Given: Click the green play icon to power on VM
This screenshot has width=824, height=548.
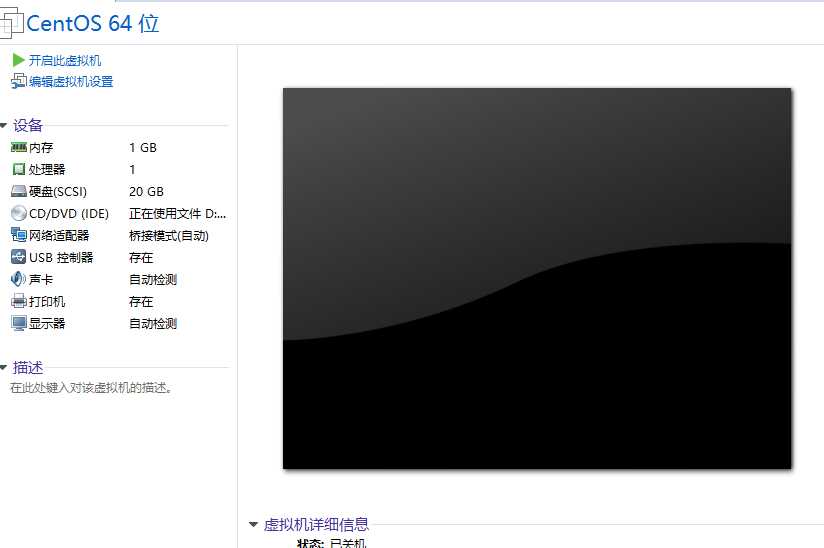Looking at the screenshot, I should coord(18,60).
